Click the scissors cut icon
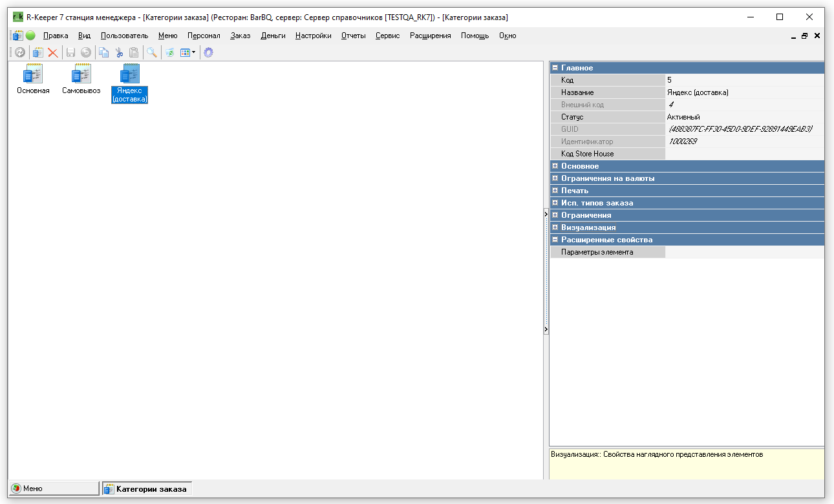 (119, 52)
